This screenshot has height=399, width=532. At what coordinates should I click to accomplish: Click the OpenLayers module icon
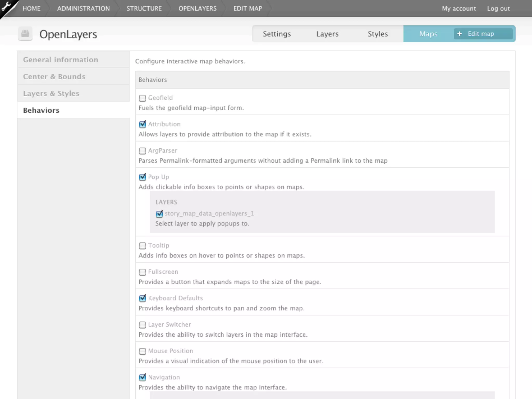pos(25,34)
